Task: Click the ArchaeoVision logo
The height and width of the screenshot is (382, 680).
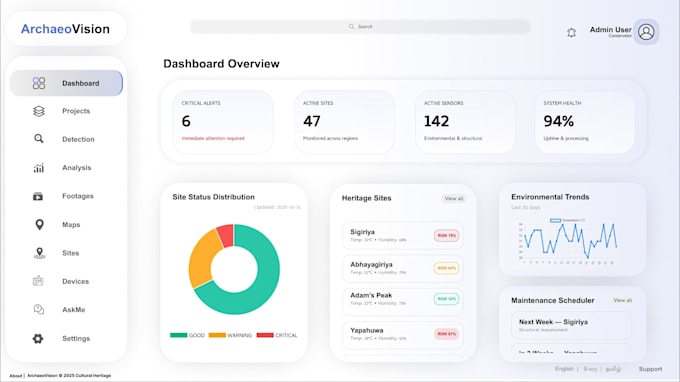Action: pyautogui.click(x=65, y=29)
